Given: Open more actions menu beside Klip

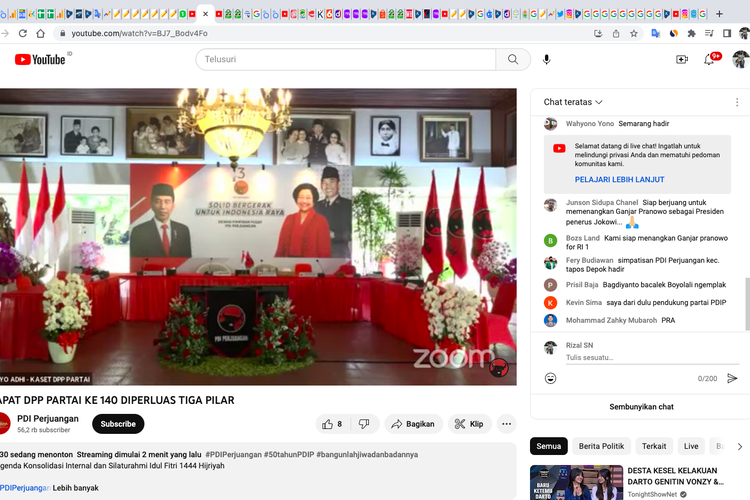Looking at the screenshot, I should click(507, 424).
